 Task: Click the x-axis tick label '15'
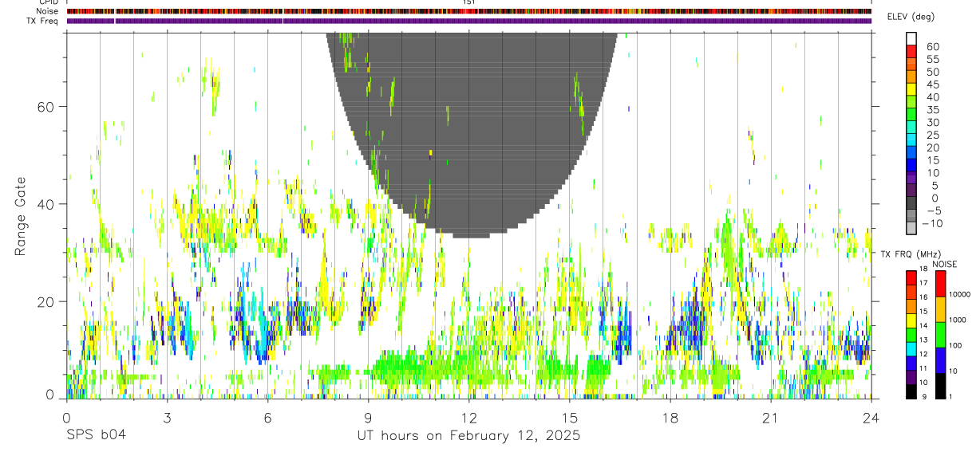point(569,417)
